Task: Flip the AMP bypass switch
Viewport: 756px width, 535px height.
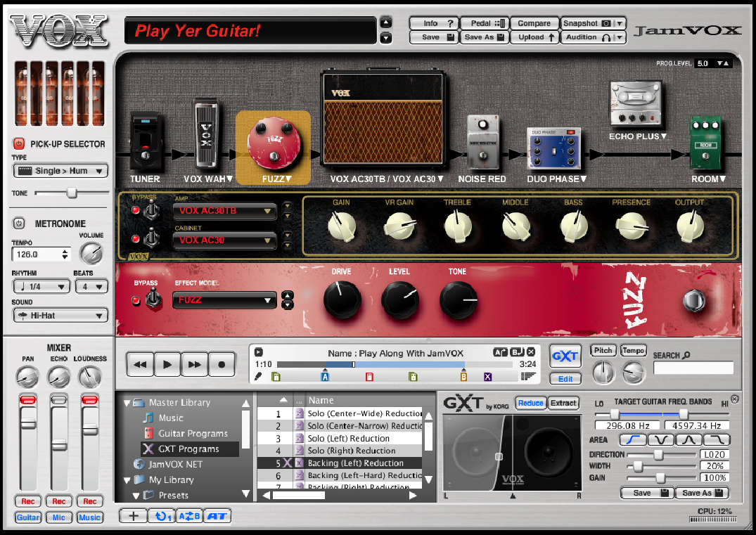Action: point(152,211)
